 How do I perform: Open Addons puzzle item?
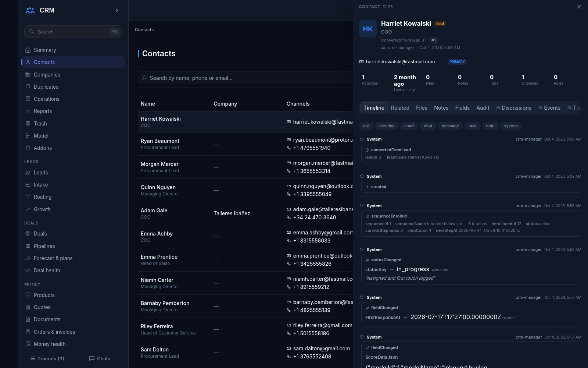click(73, 148)
